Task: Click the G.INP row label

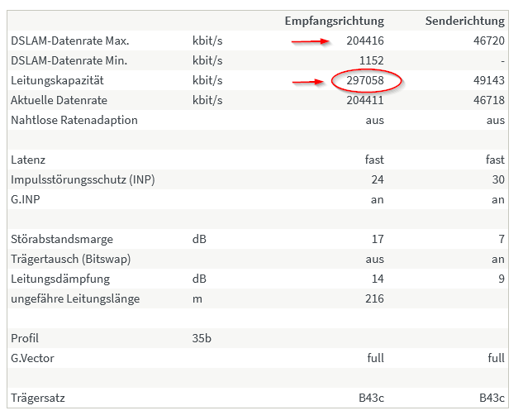Action: (x=27, y=199)
